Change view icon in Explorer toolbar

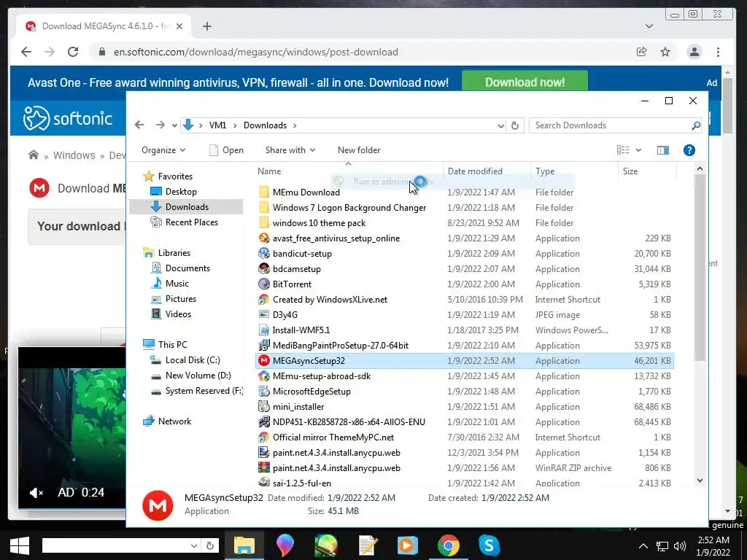pos(623,150)
